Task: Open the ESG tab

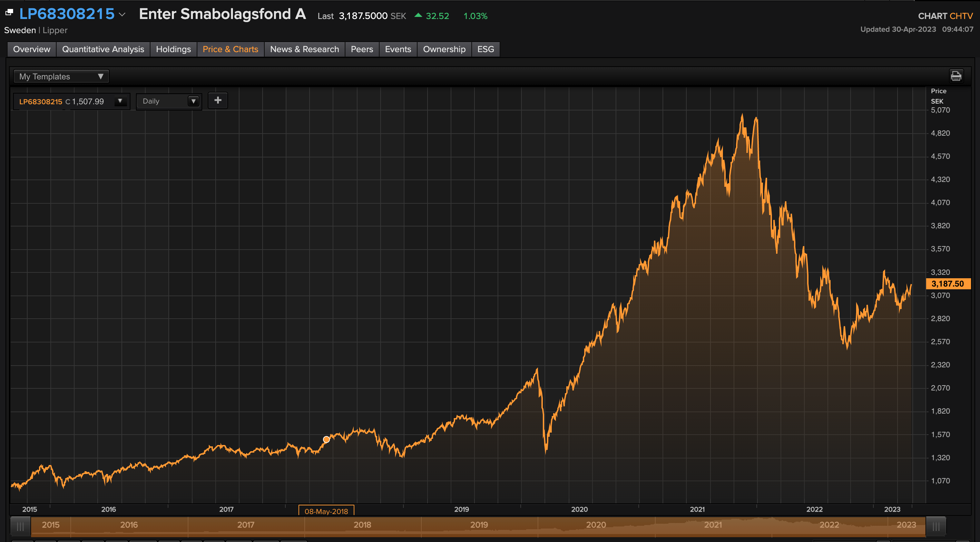Action: 486,49
